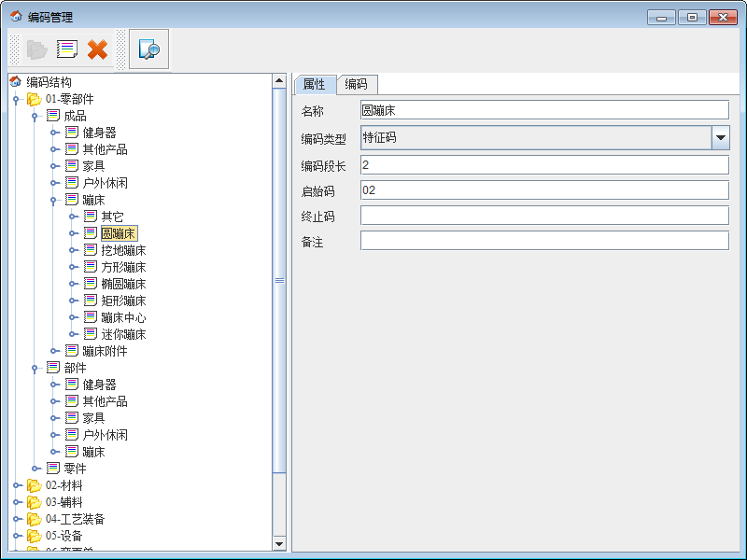Open the 编码类型 dropdown arrow
747x560 pixels.
(720, 139)
